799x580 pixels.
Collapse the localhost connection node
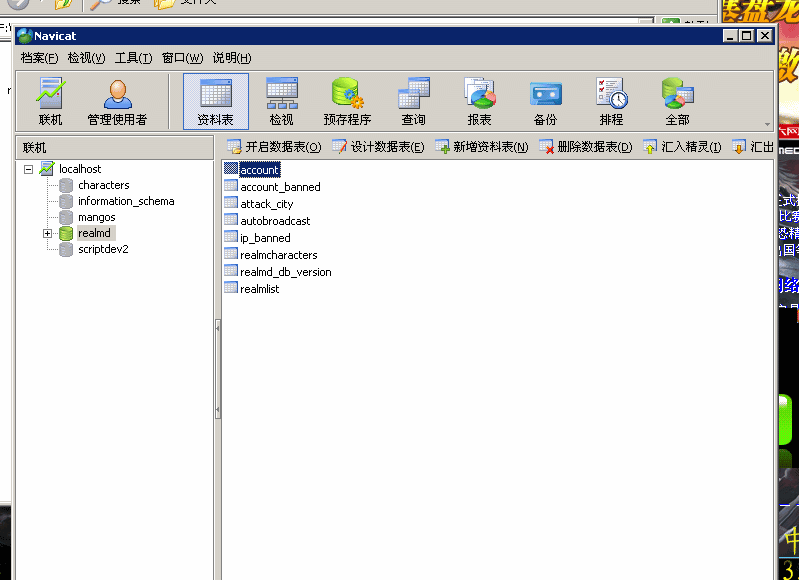pos(29,169)
